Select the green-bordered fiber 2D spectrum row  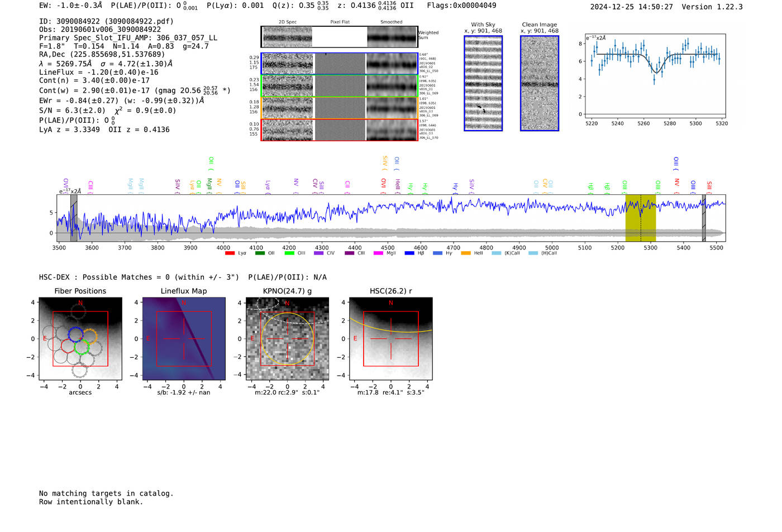(x=339, y=86)
